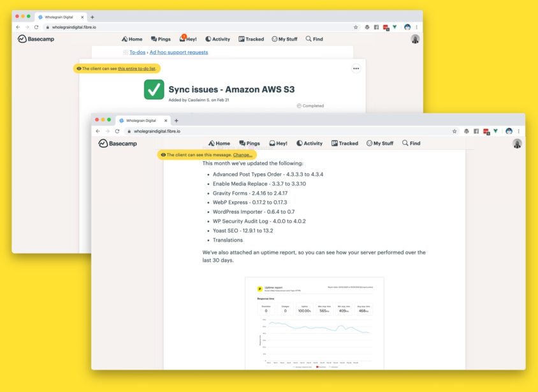Screen dimensions: 538x392
Task: Open the user avatar in the front window
Action: coord(518,143)
